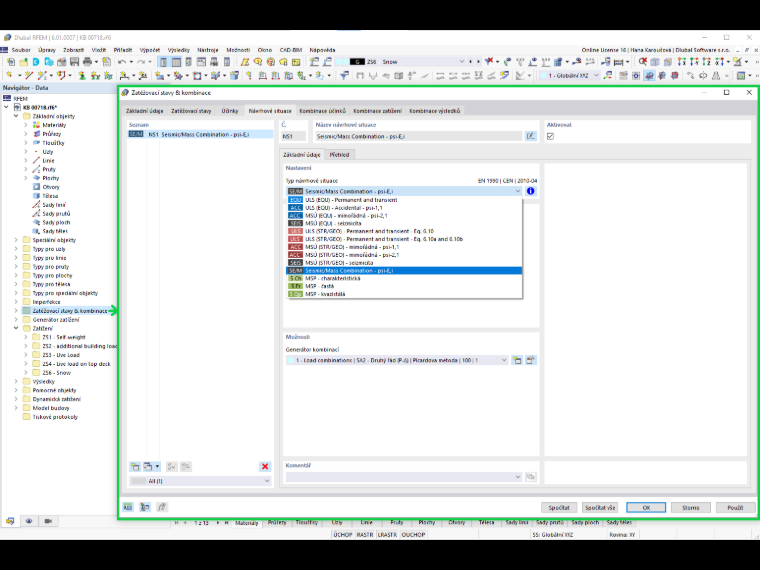Expand the Speciální objekty tree node
Screen dimensions: 760x570
pos(16,240)
